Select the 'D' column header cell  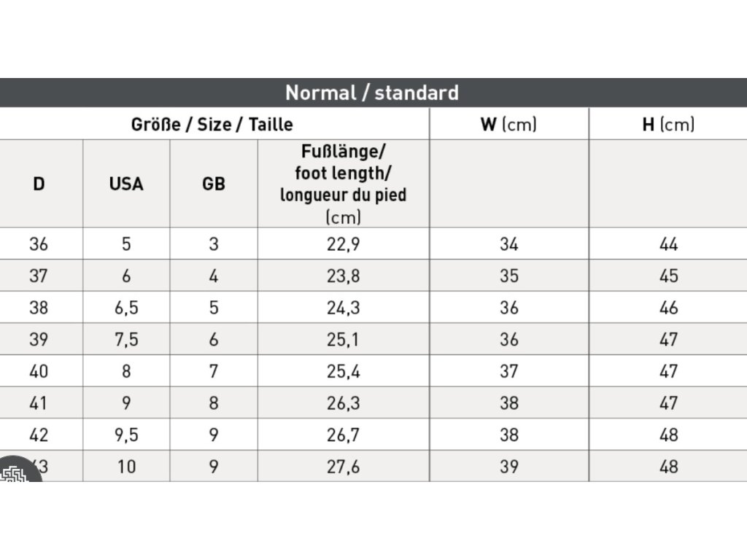(x=39, y=184)
